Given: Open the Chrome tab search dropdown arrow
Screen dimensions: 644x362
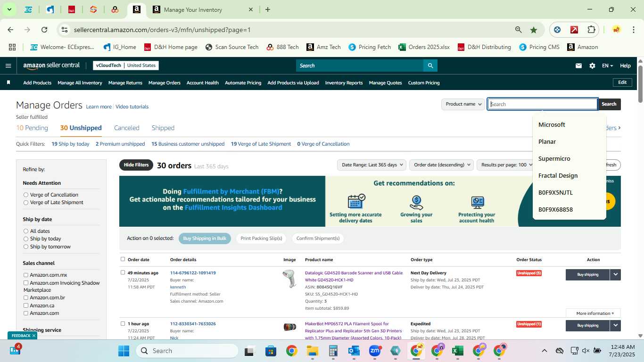Looking at the screenshot, I should pyautogui.click(x=9, y=9).
